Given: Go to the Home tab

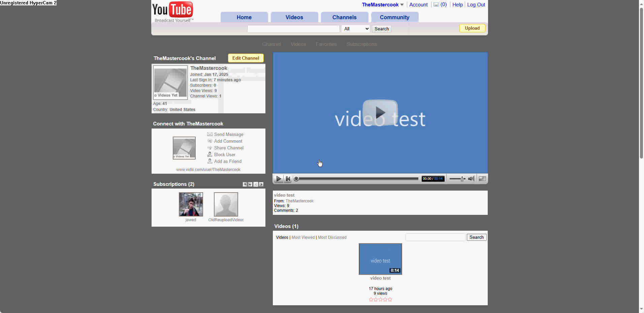Looking at the screenshot, I should [x=244, y=17].
